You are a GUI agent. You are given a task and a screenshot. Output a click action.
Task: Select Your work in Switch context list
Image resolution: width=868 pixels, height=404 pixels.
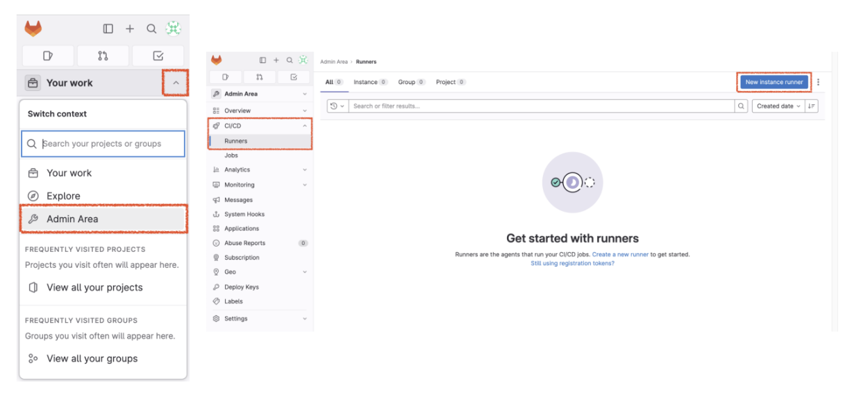[103, 173]
